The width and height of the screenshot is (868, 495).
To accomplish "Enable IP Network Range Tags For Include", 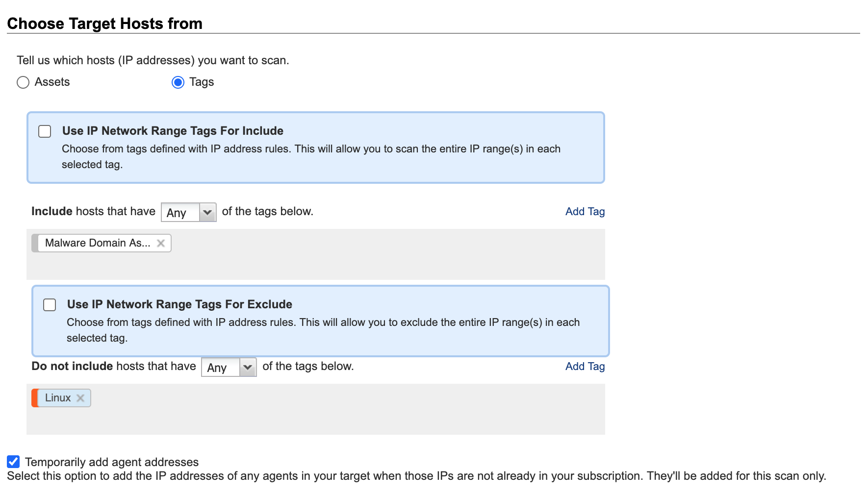I will pos(45,131).
